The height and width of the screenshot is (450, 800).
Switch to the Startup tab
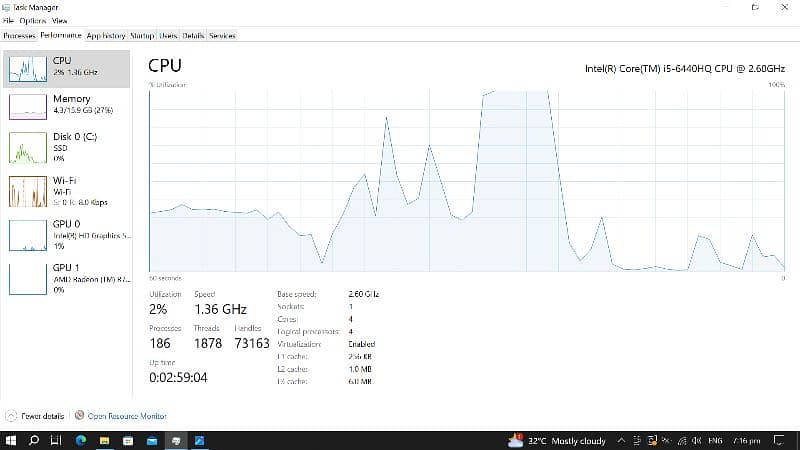click(141, 35)
